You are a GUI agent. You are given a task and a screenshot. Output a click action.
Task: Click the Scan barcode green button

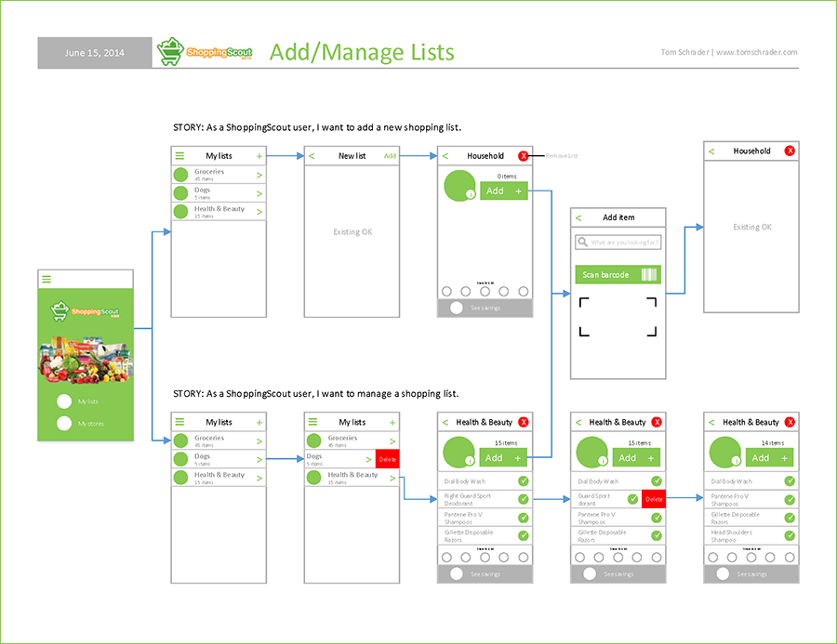point(618,275)
